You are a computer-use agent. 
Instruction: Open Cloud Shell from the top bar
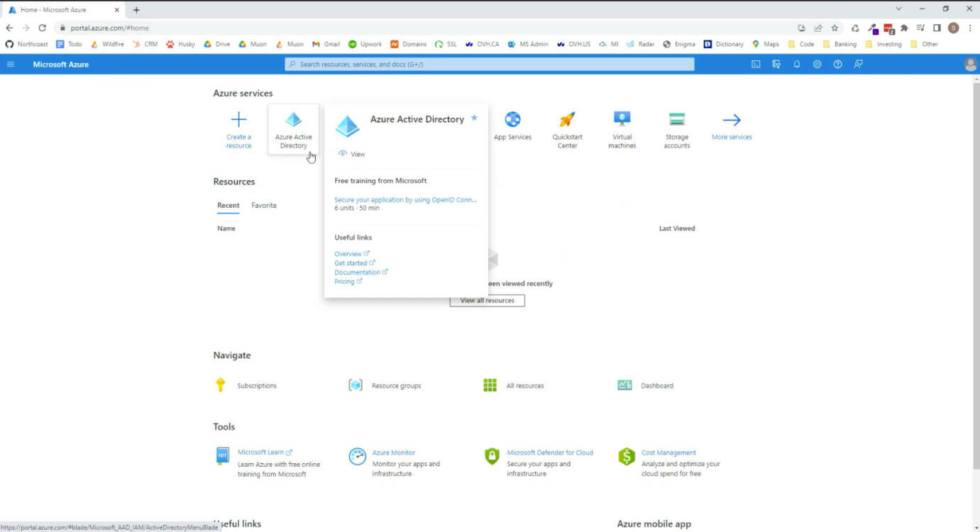click(756, 64)
